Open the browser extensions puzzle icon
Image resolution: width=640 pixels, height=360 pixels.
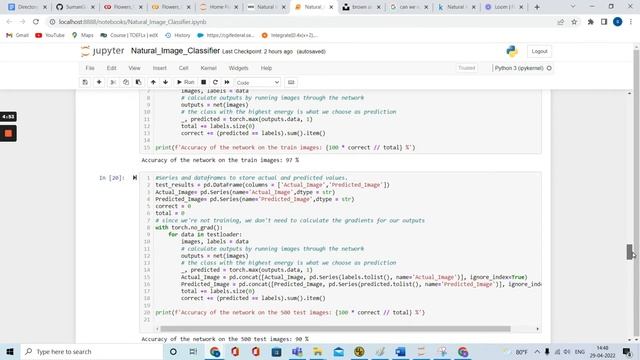coord(590,22)
